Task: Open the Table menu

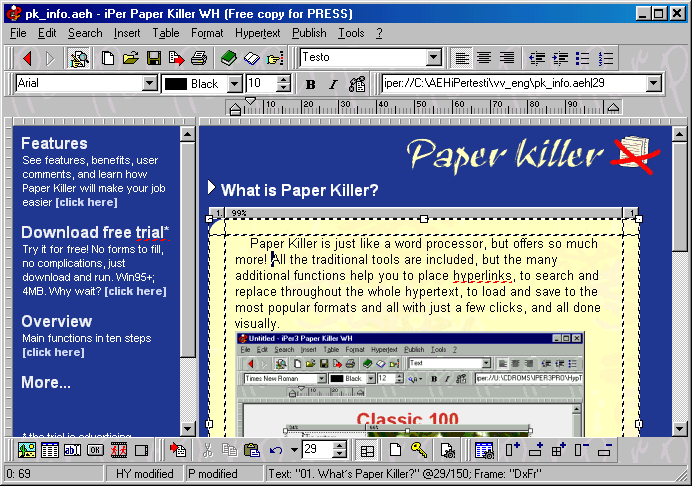Action: coord(166,33)
